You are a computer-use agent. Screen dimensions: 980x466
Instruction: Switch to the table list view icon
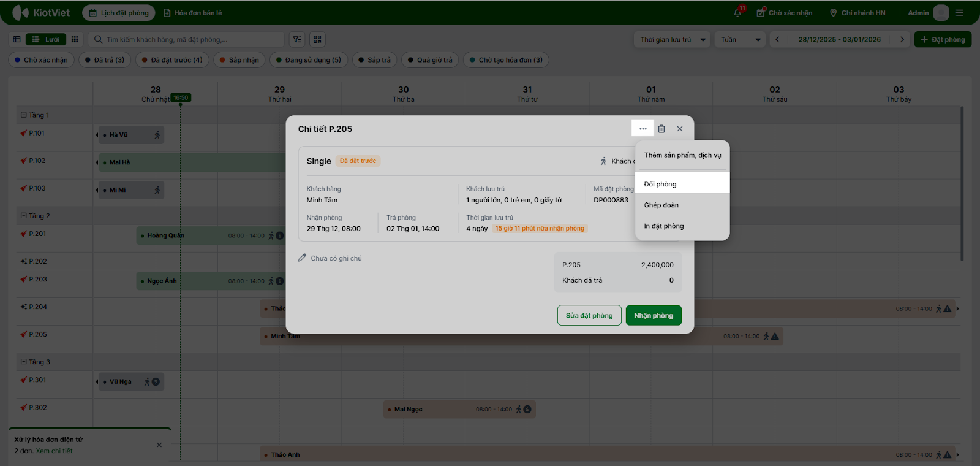pos(17,39)
